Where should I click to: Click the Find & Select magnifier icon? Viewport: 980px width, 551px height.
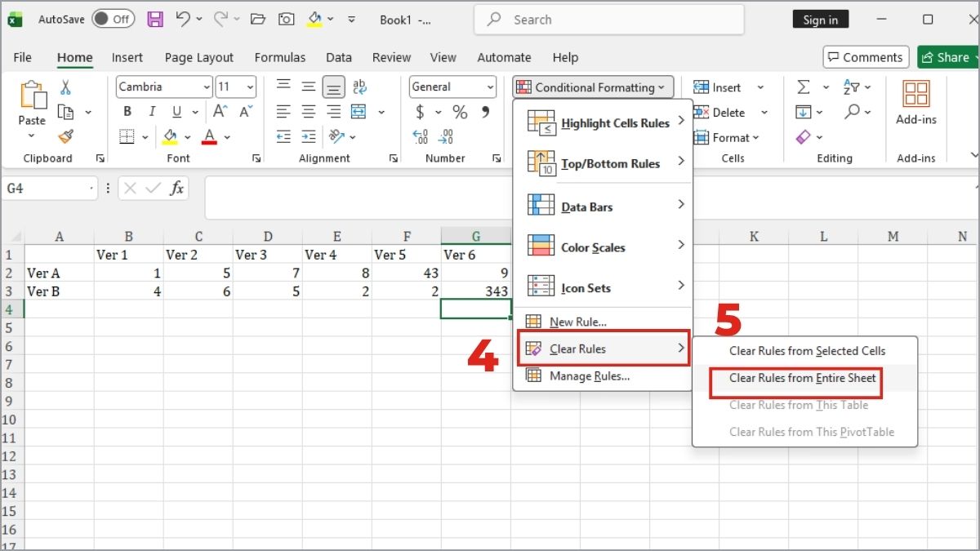(x=852, y=112)
